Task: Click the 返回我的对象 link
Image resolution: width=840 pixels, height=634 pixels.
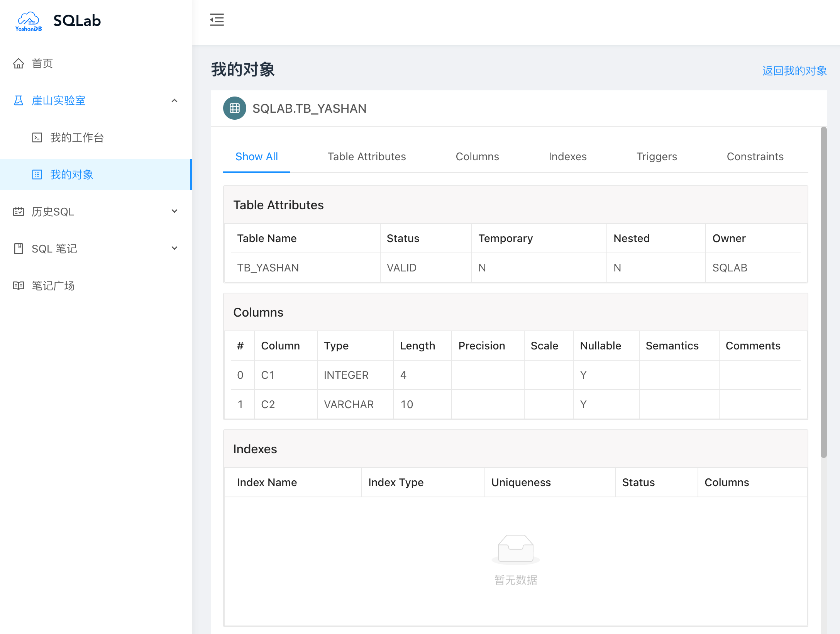Action: [x=794, y=71]
